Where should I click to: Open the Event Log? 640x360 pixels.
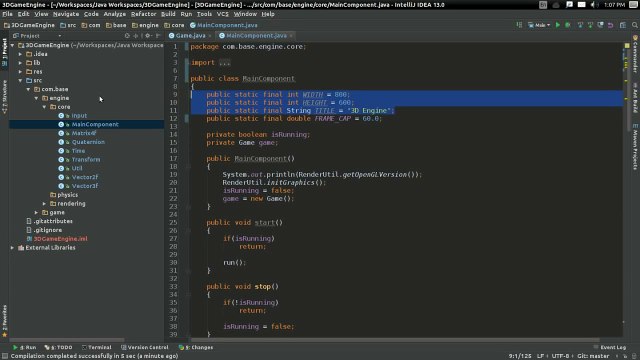[609, 347]
